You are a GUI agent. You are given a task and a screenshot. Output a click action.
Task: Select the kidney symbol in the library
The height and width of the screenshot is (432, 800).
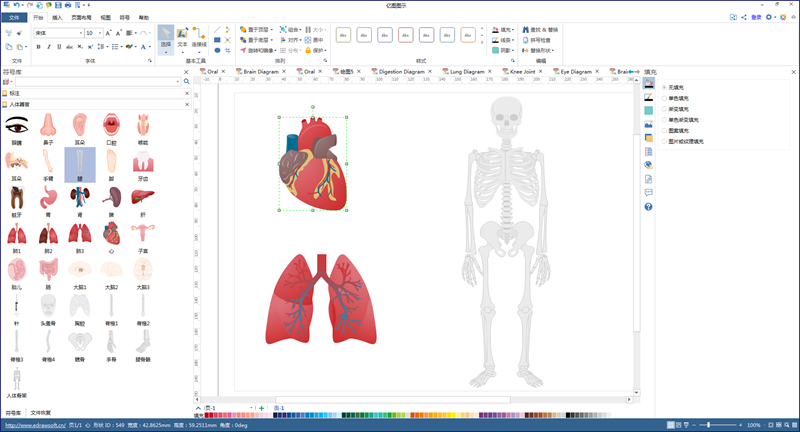[x=80, y=198]
